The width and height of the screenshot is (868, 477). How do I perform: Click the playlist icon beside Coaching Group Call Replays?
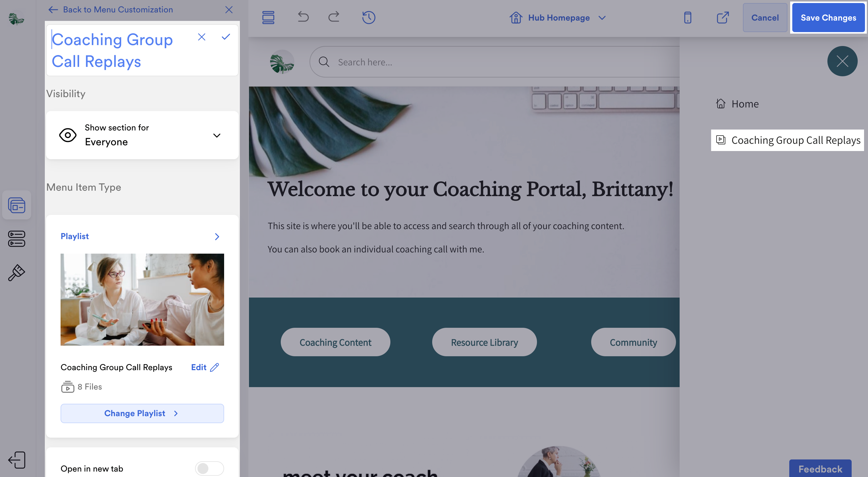(x=721, y=140)
